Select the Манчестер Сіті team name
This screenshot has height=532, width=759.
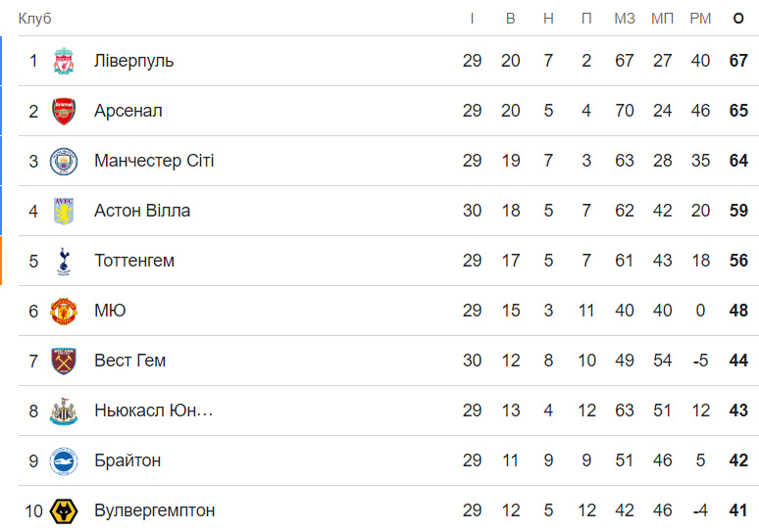coord(154,161)
